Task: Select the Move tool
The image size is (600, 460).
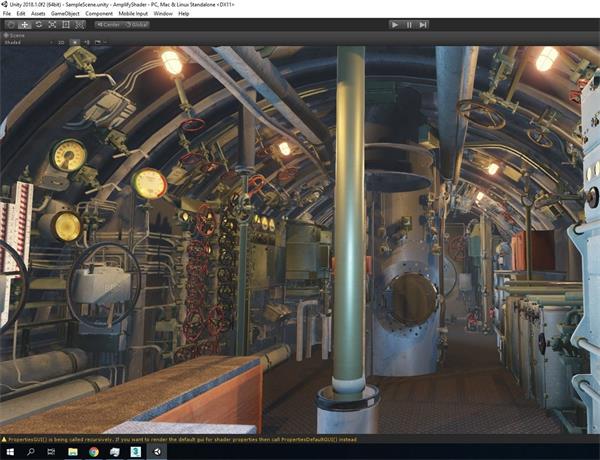Action: point(22,24)
